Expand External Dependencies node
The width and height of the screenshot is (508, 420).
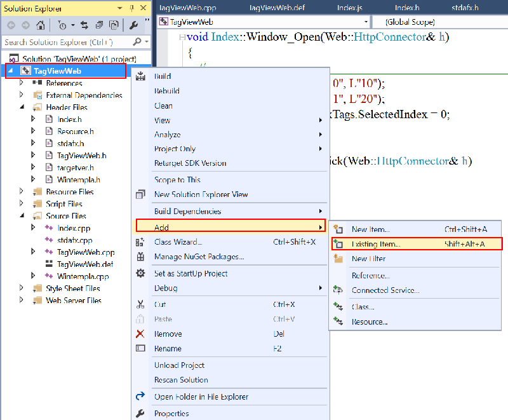point(22,95)
